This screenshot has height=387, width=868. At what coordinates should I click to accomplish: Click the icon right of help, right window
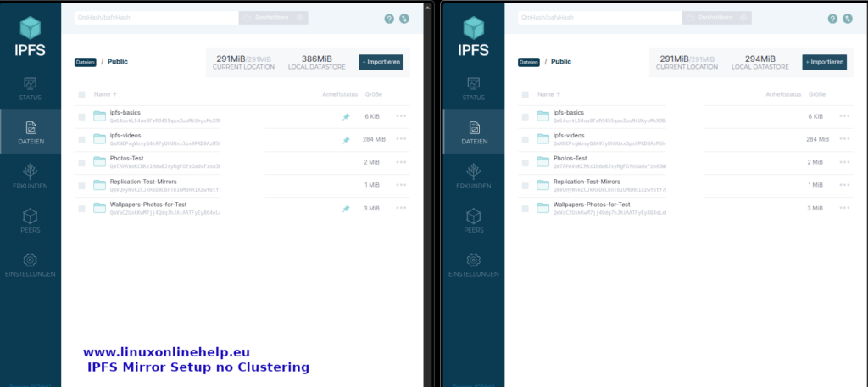click(x=848, y=19)
